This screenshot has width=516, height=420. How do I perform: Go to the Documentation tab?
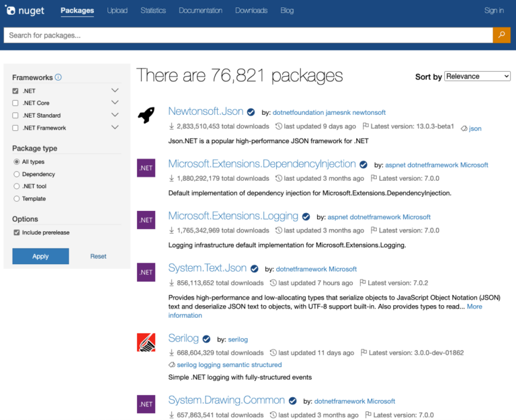tap(200, 11)
